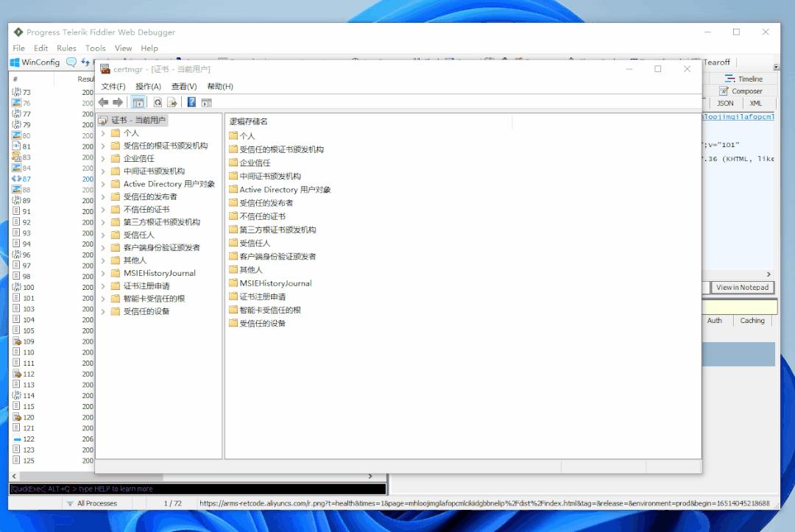Switch to the Timeline tab
The width and height of the screenshot is (795, 532).
(x=745, y=78)
